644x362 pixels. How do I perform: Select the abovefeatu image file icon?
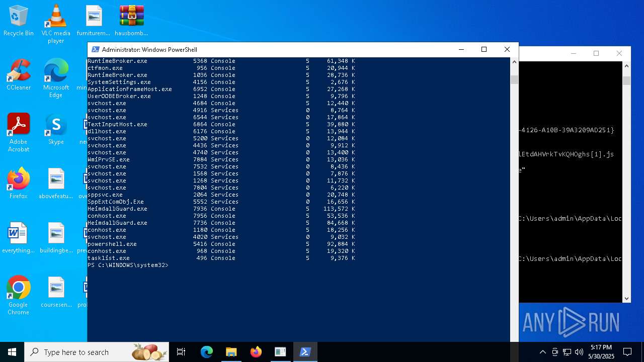pyautogui.click(x=56, y=183)
